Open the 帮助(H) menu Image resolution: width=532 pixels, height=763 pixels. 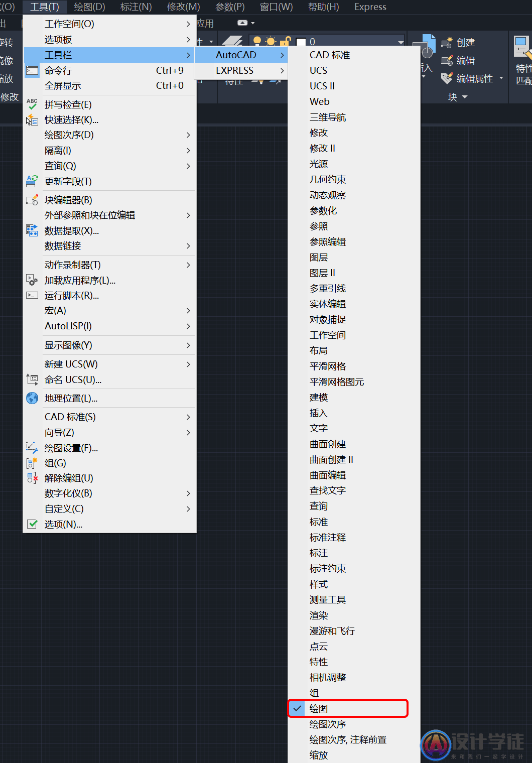click(323, 7)
